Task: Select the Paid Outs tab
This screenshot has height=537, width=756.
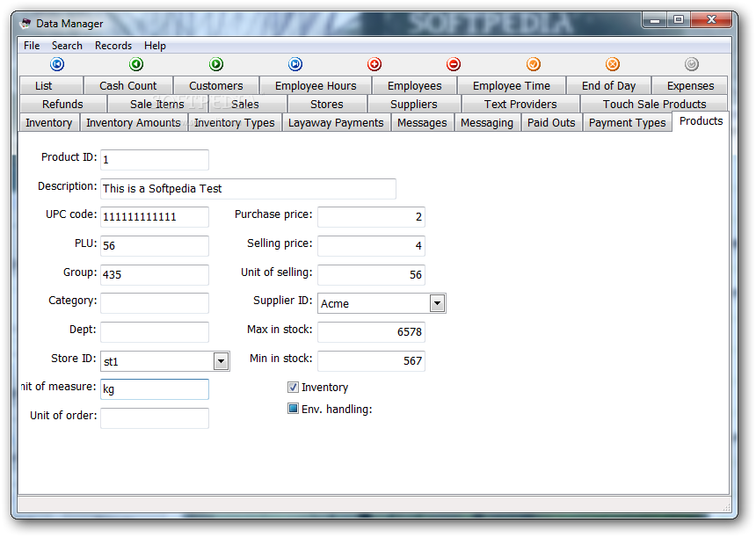Action: [x=551, y=122]
